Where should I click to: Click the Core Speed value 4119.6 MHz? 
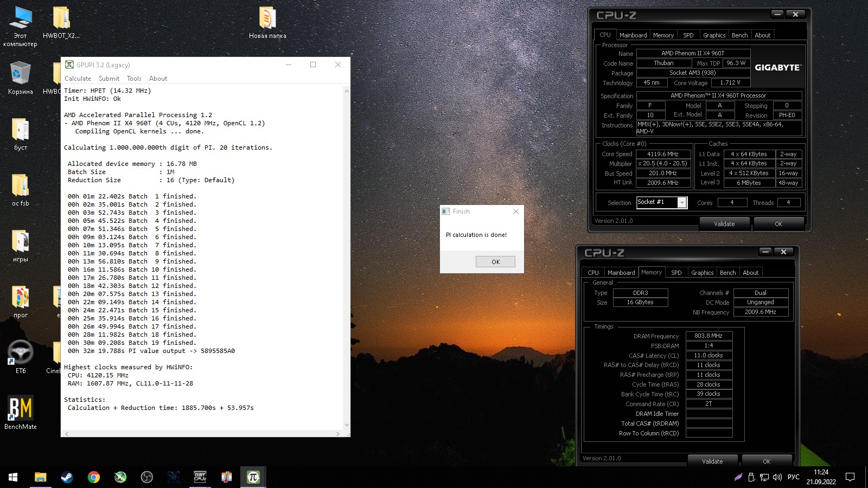click(x=663, y=154)
